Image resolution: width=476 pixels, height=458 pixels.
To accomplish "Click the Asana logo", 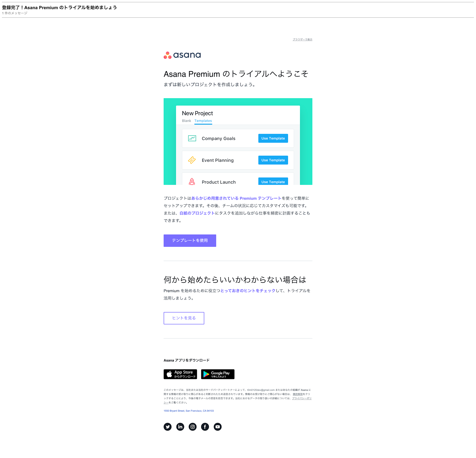I will pyautogui.click(x=182, y=55).
